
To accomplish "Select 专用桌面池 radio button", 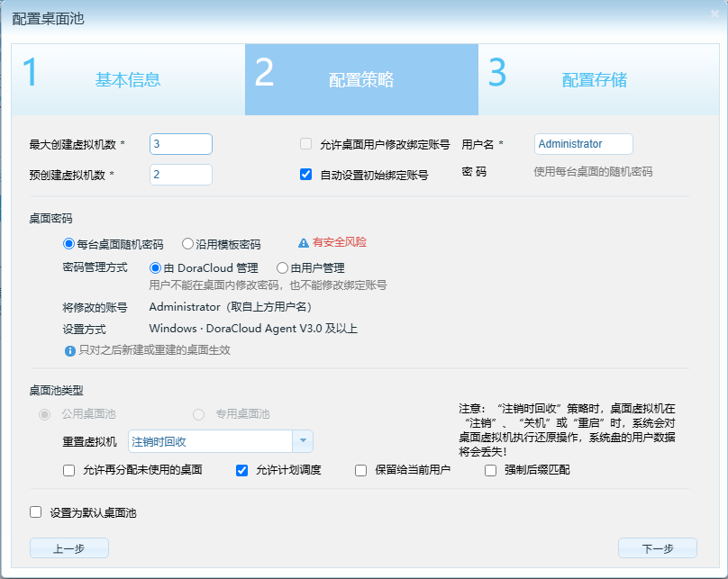I will click(199, 414).
